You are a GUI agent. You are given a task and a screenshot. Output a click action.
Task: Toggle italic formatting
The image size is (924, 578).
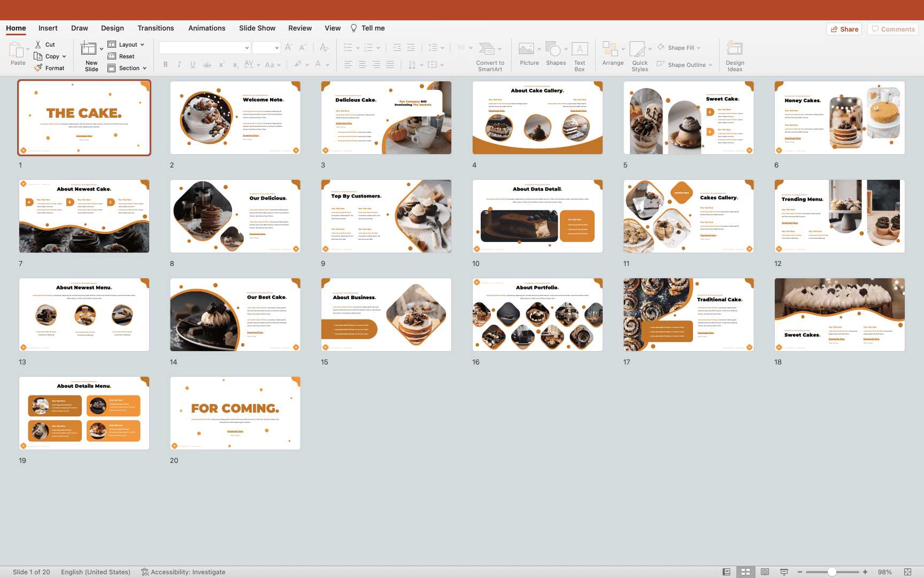pos(179,65)
